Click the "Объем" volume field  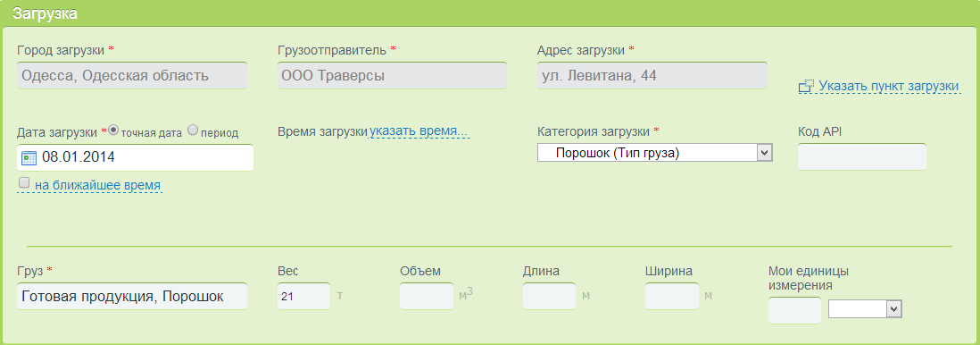point(427,296)
